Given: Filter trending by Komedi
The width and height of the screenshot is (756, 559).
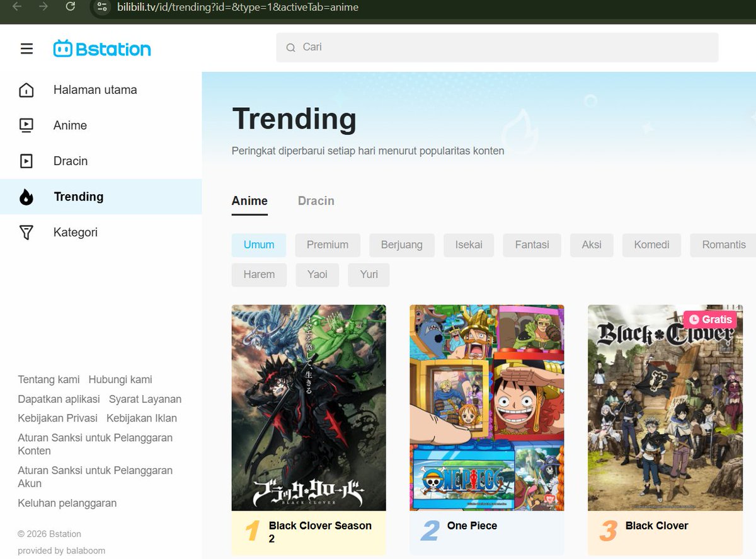Looking at the screenshot, I should [651, 245].
